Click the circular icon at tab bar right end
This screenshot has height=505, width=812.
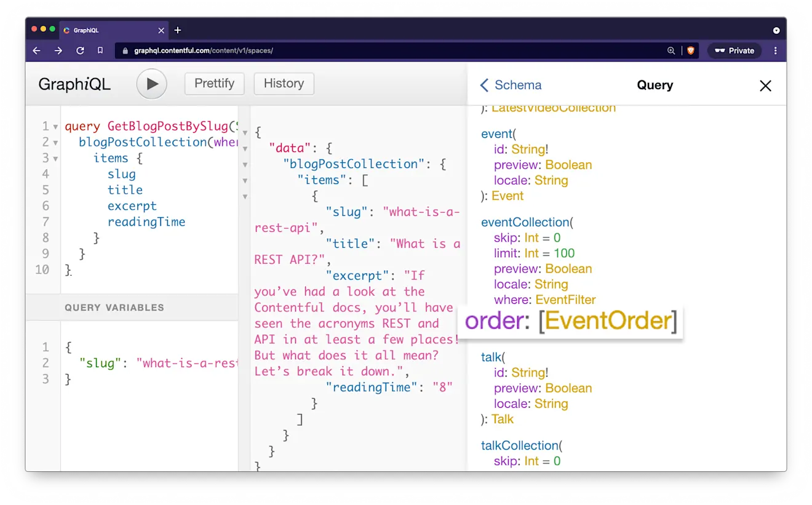click(x=776, y=30)
